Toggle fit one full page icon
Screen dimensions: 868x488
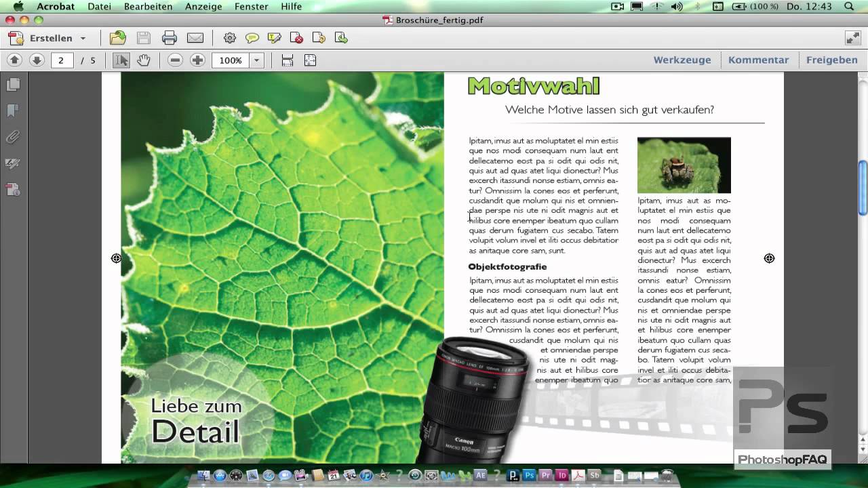(310, 60)
